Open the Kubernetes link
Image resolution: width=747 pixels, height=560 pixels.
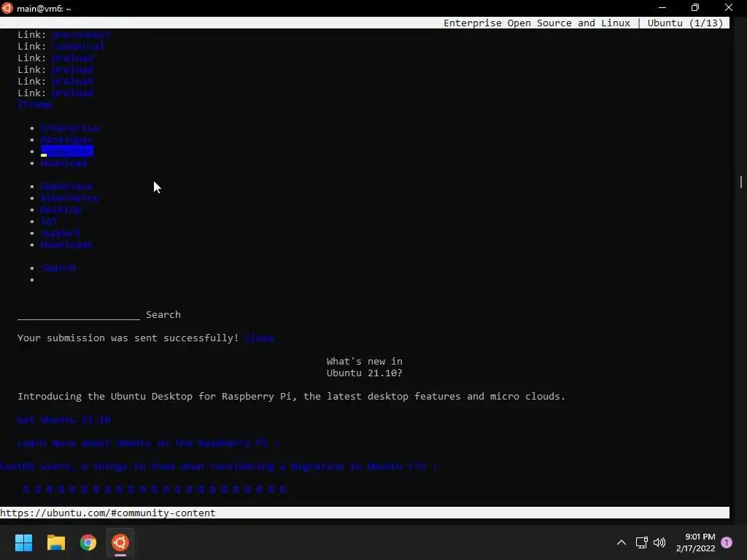(69, 198)
